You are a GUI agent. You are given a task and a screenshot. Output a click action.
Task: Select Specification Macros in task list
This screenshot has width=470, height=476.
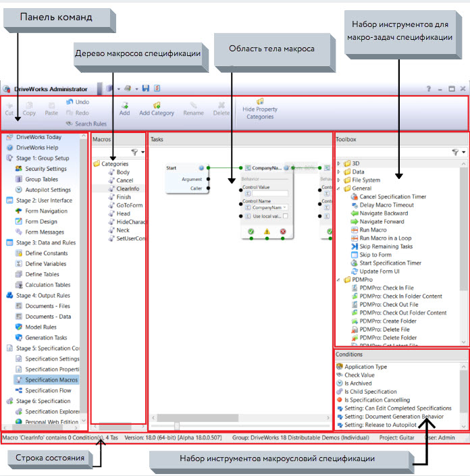click(47, 380)
